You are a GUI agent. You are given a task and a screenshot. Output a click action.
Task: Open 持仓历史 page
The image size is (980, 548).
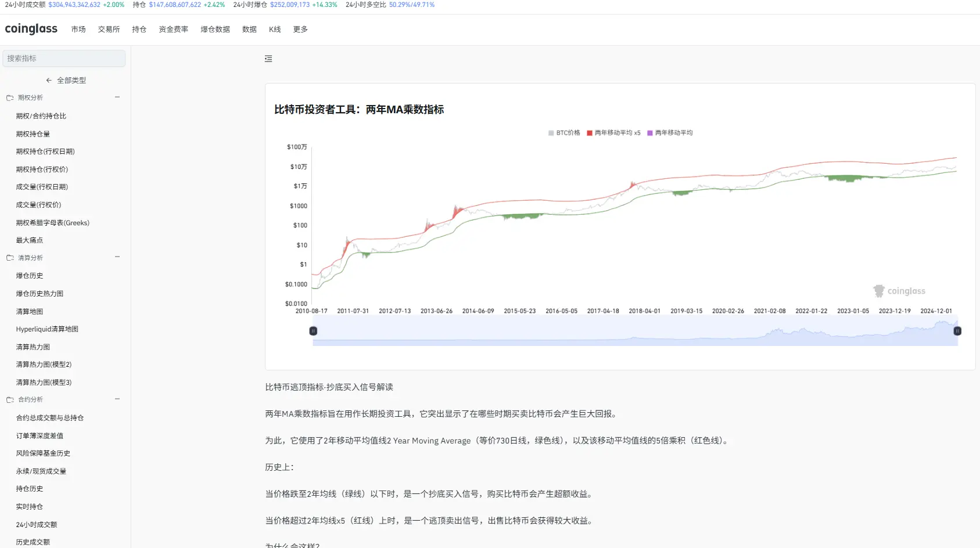tap(30, 489)
